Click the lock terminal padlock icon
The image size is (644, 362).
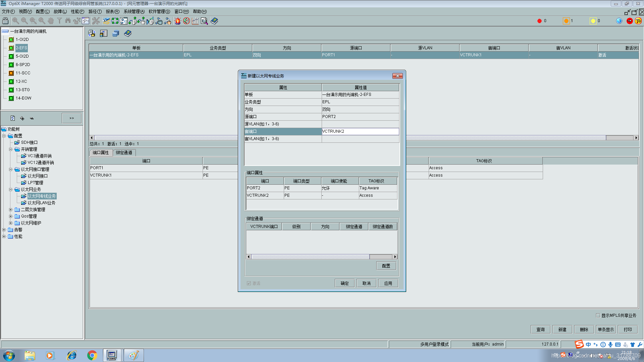point(5,21)
